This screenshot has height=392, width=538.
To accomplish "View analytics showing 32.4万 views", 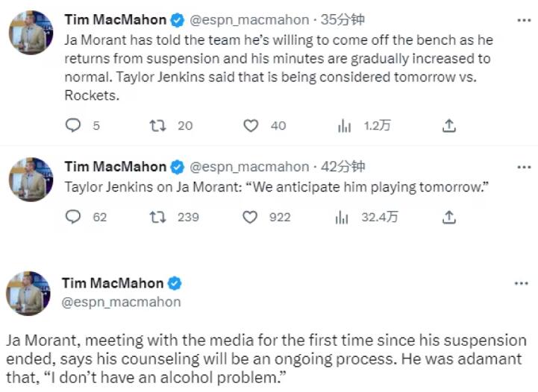I will [342, 218].
